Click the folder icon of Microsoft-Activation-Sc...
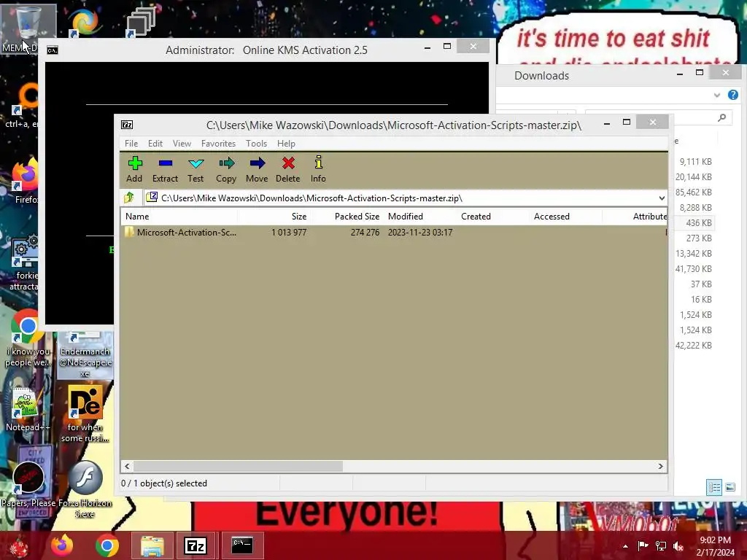 click(x=129, y=233)
